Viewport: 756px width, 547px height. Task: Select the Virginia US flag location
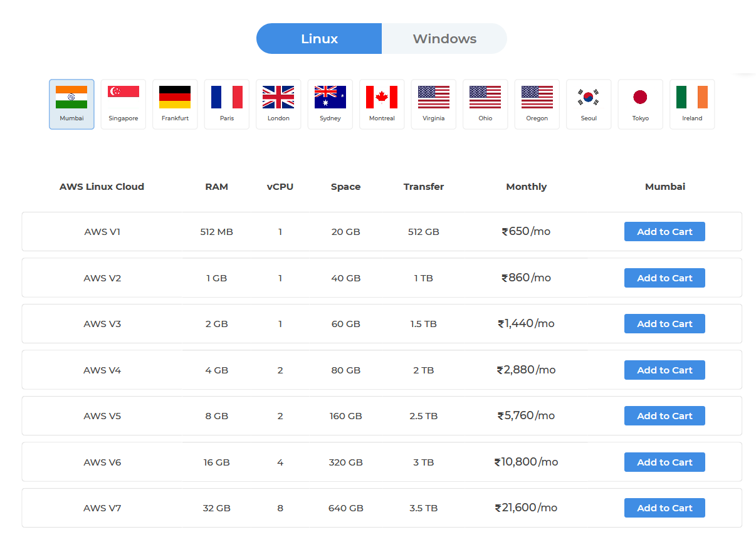click(434, 104)
